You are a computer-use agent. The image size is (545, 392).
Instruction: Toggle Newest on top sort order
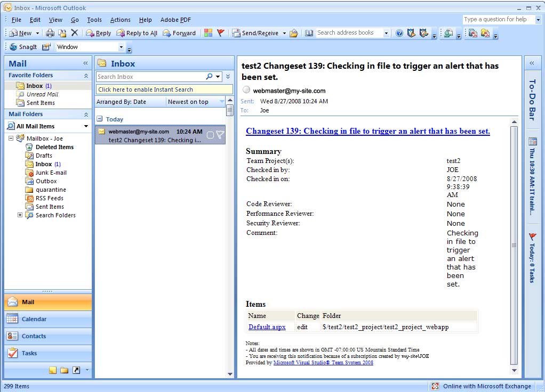(x=196, y=102)
